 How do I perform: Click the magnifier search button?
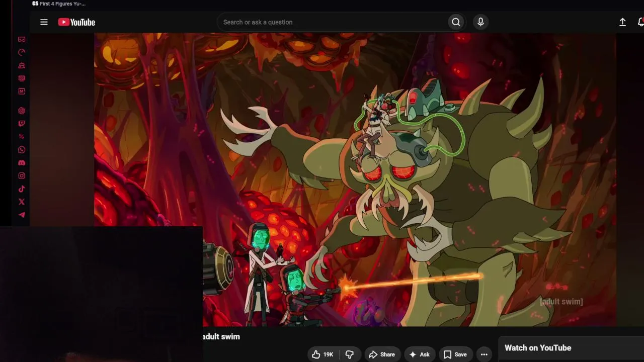(456, 22)
